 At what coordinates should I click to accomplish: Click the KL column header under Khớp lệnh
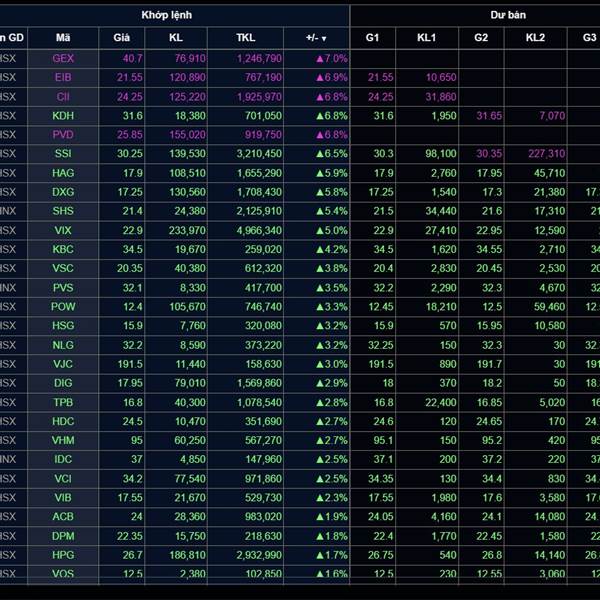point(176,38)
